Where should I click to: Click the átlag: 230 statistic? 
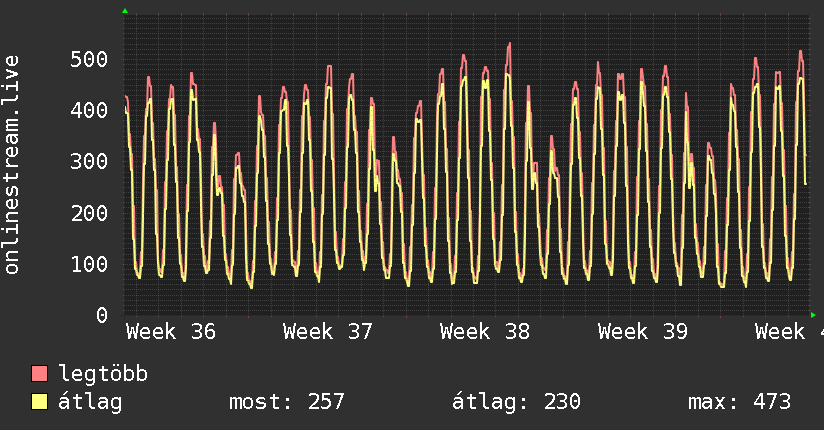pyautogui.click(x=517, y=402)
